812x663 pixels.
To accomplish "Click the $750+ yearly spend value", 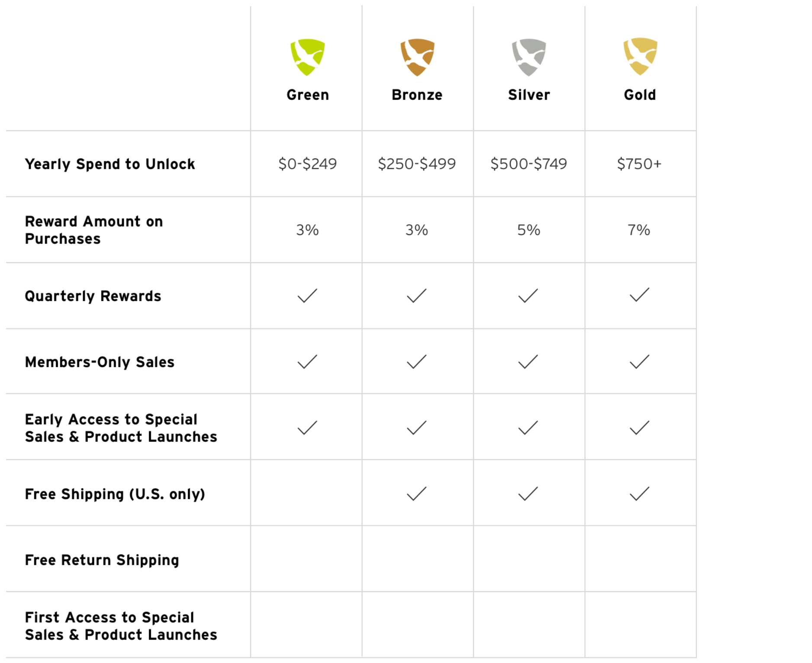I will click(x=639, y=164).
